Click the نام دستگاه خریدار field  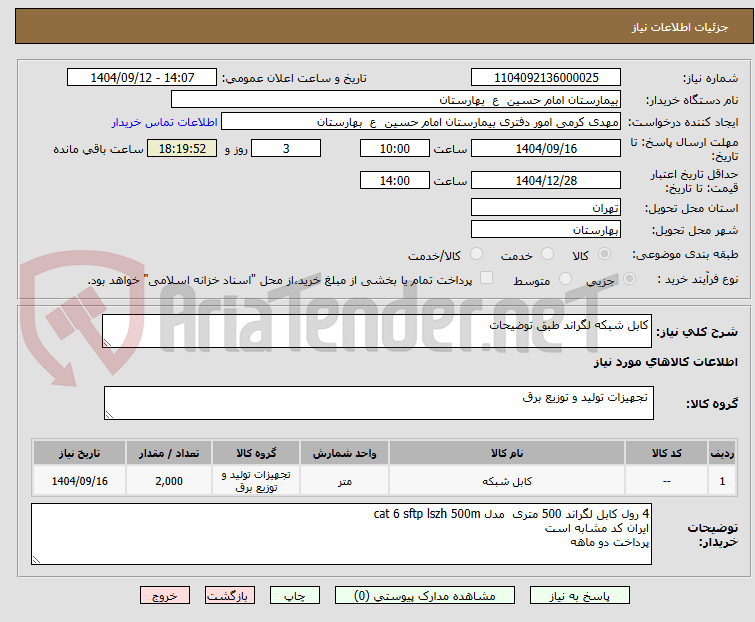(x=396, y=100)
